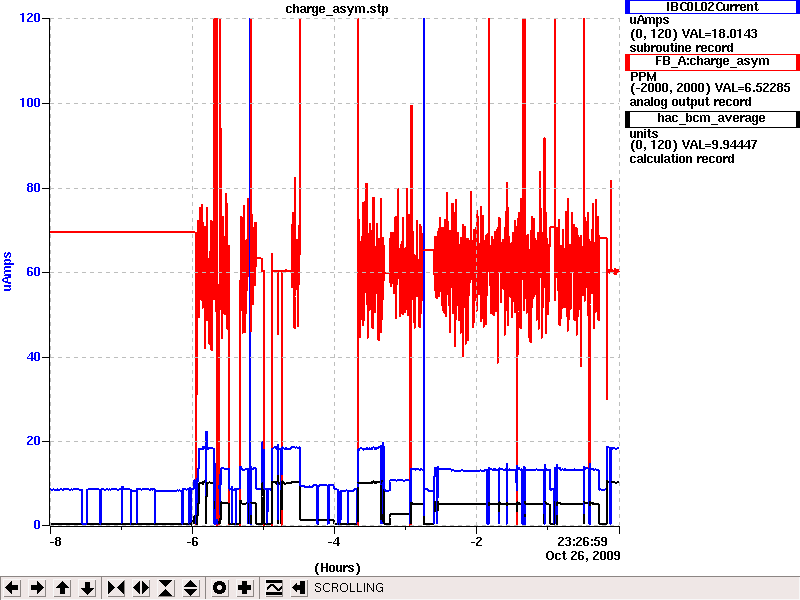Image resolution: width=800 pixels, height=600 pixels.
Task: Select the FB_A:charge_asym legend entry
Action: tap(712, 61)
